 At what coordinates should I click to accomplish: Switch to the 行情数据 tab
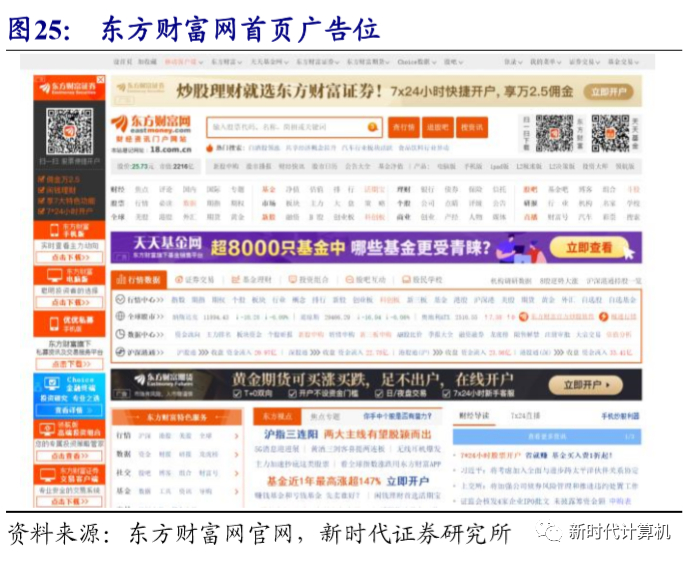pyautogui.click(x=139, y=280)
